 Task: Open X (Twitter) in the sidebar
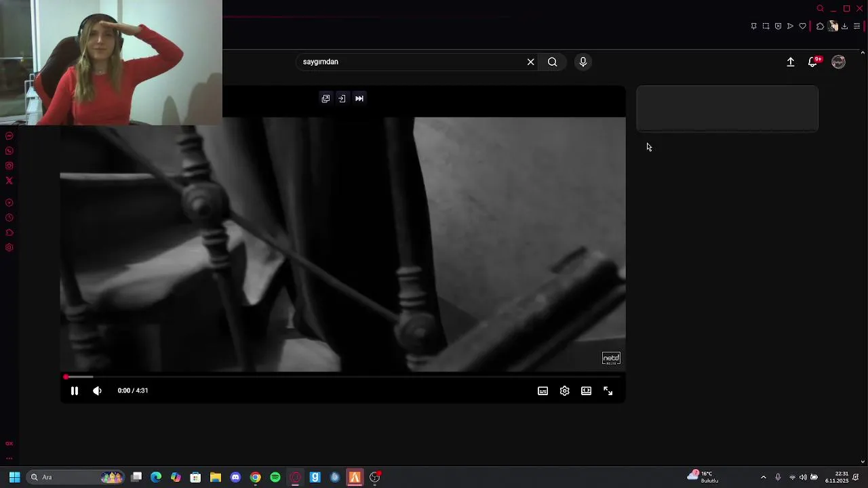point(9,181)
